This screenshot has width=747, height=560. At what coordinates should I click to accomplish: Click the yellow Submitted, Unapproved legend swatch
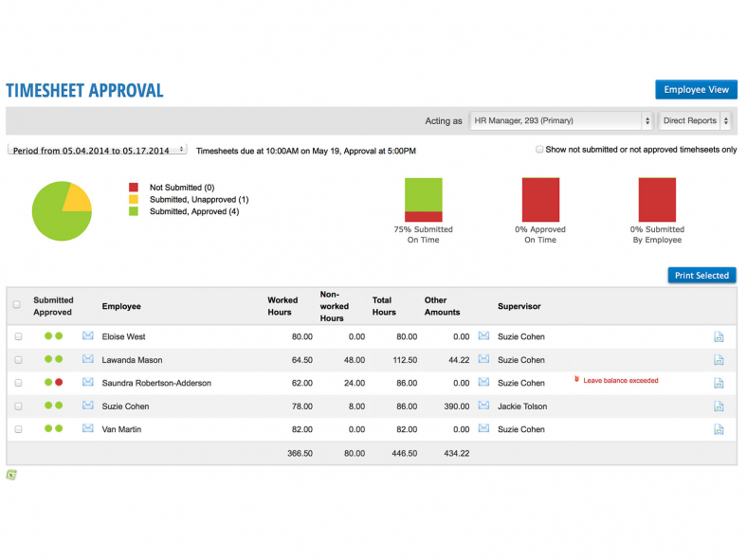point(134,200)
